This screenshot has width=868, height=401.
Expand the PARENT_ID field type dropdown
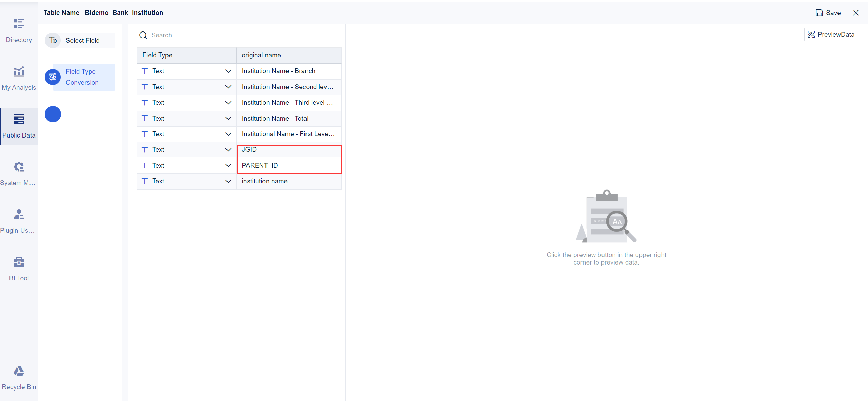point(228,165)
